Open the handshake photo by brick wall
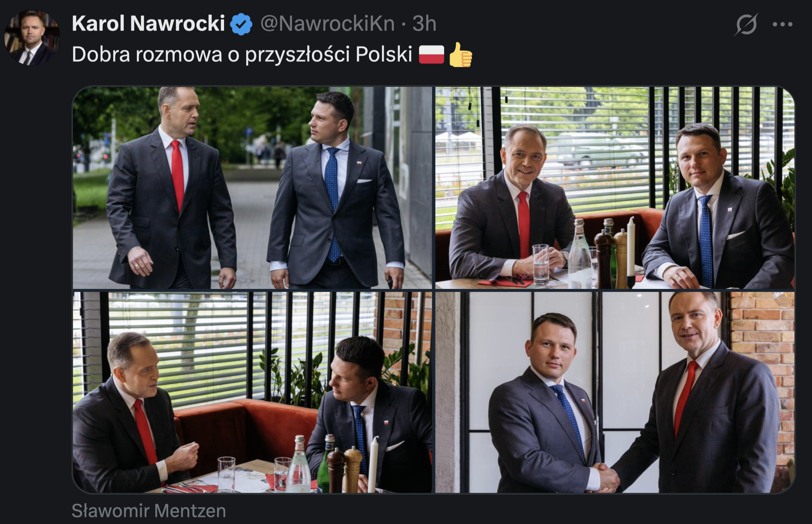 pos(615,392)
